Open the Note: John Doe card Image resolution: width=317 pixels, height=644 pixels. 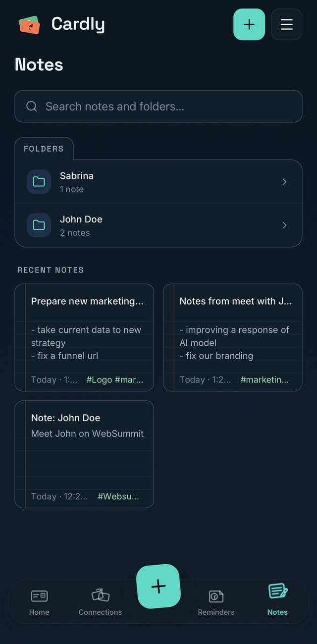point(84,454)
